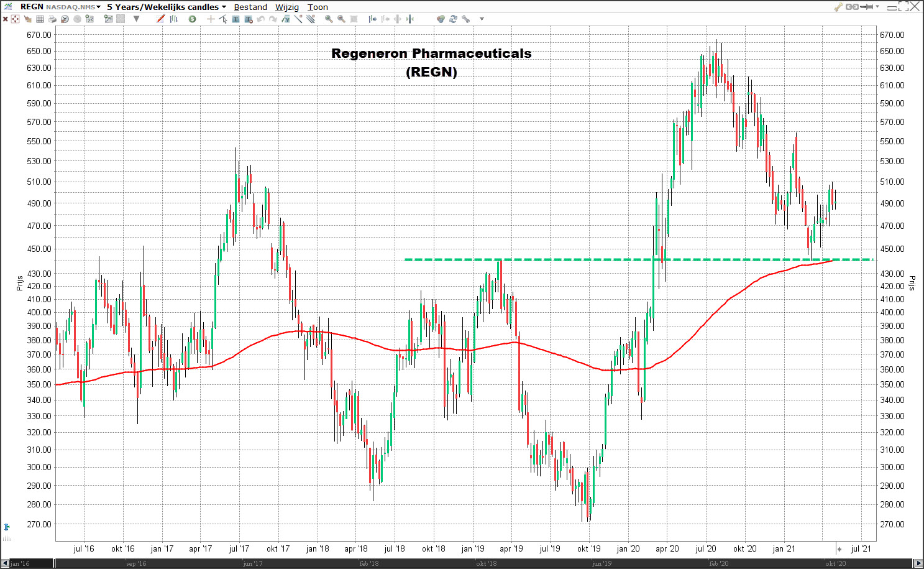
Task: Select the crosshair target tool icon
Action: coord(15,19)
